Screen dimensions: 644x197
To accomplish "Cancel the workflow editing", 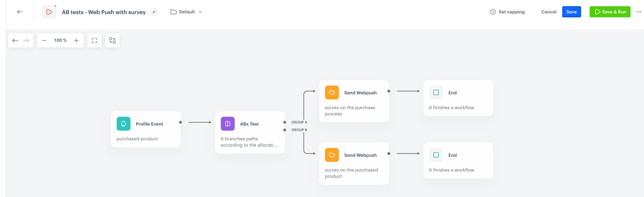I will pos(548,11).
